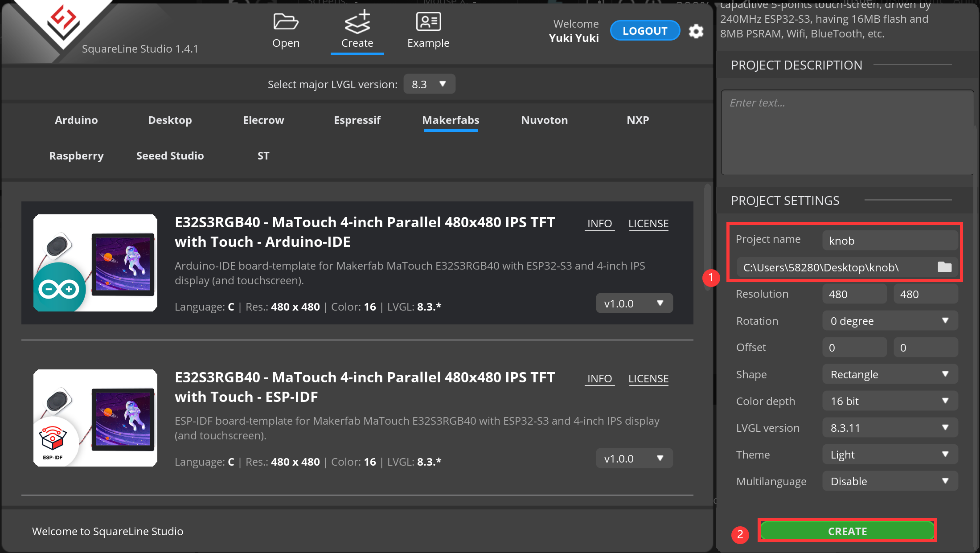Image resolution: width=980 pixels, height=553 pixels.
Task: Switch to the ST vendor tab
Action: (x=263, y=156)
